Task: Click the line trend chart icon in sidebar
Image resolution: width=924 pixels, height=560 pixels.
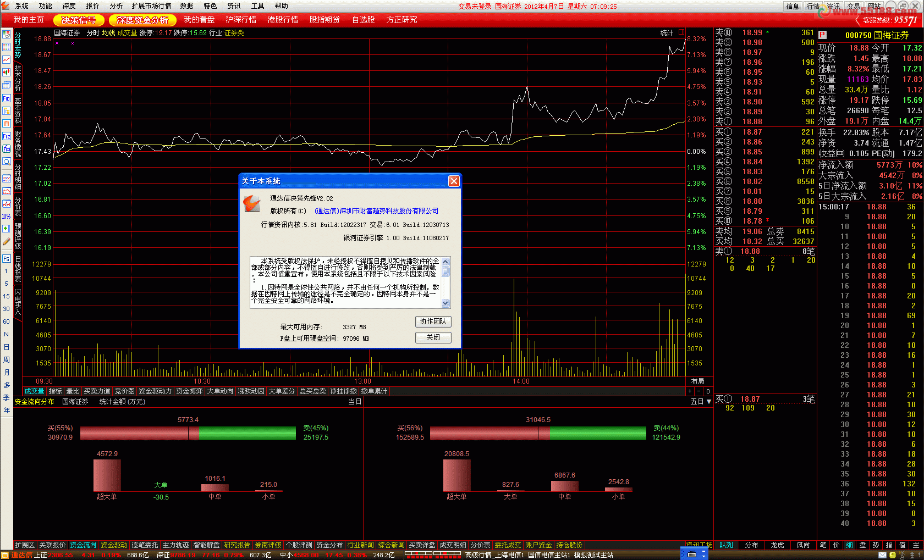Action: (6, 59)
